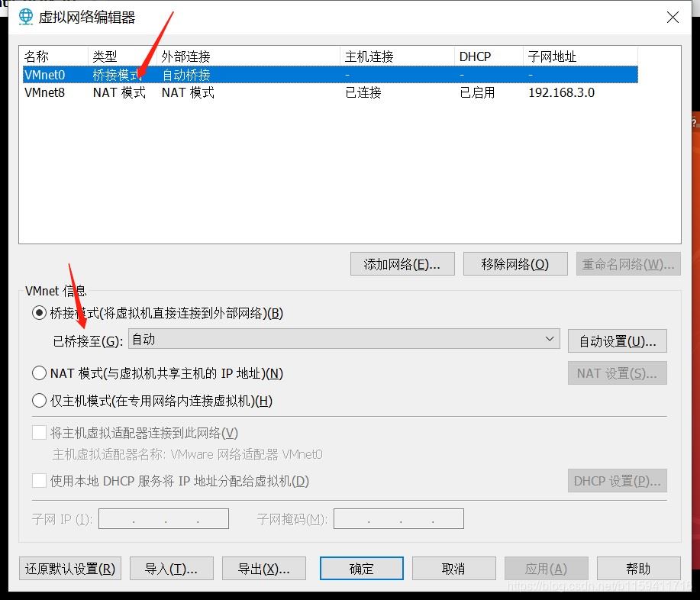Click the 主机连接 column header
This screenshot has width=700, height=600.
(397, 56)
